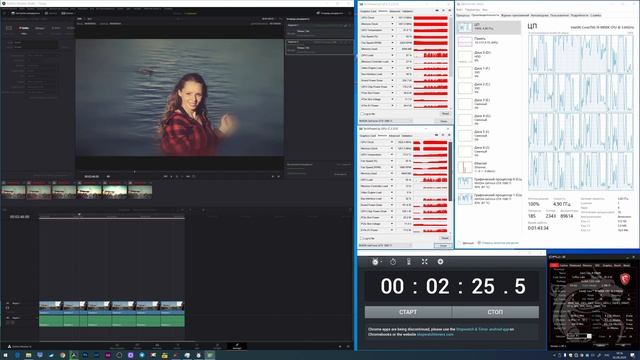
Task: Open Project Settings gear in DaVinci Resolve
Action: coord(348,347)
